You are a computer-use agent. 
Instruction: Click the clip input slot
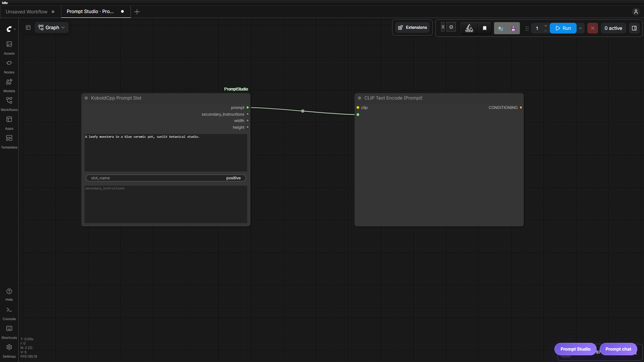358,108
